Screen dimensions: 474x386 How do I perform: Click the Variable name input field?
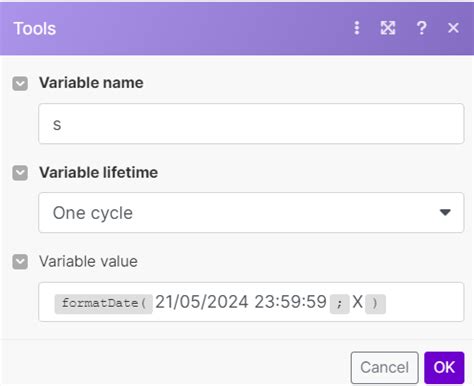tap(251, 124)
